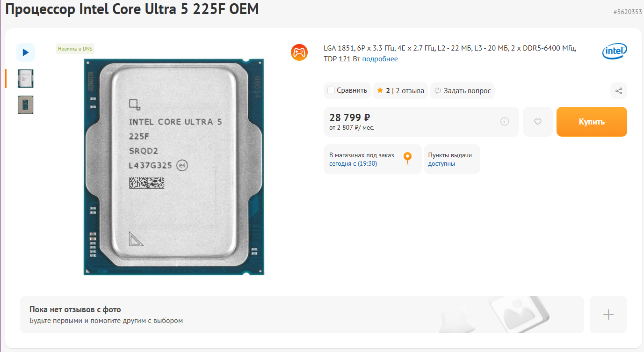
Task: Select the second processor thumbnail
Action: pyautogui.click(x=26, y=105)
